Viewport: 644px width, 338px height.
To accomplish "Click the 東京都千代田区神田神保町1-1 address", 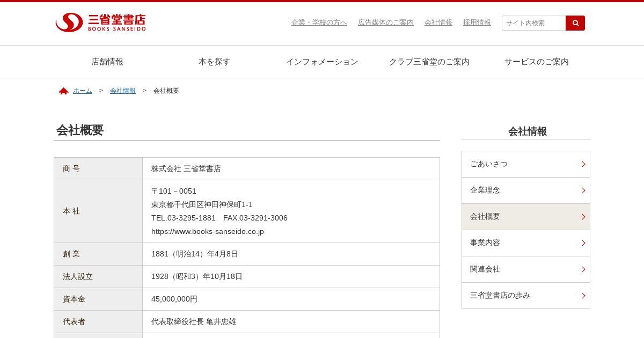I will tap(202, 204).
